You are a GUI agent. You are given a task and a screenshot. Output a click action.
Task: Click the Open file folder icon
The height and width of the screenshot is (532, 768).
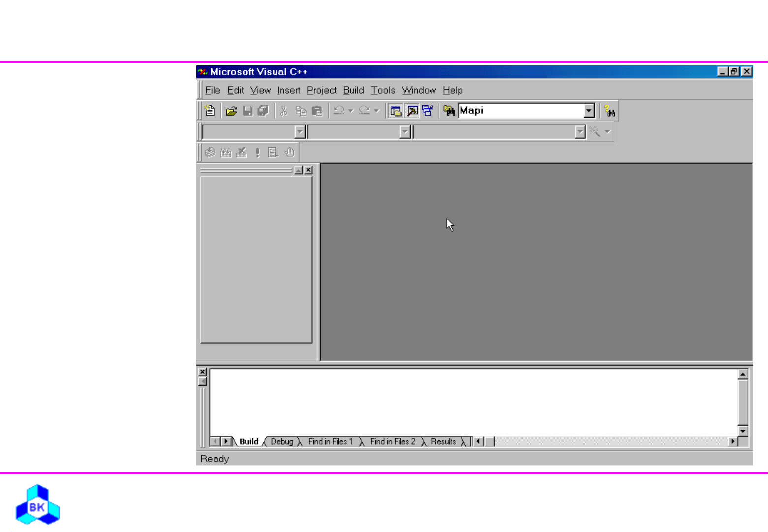pyautogui.click(x=231, y=111)
